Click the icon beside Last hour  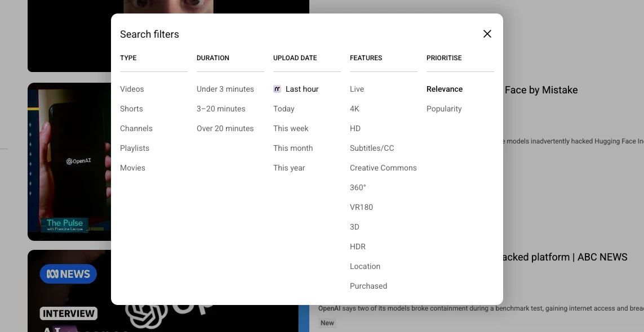(x=277, y=89)
